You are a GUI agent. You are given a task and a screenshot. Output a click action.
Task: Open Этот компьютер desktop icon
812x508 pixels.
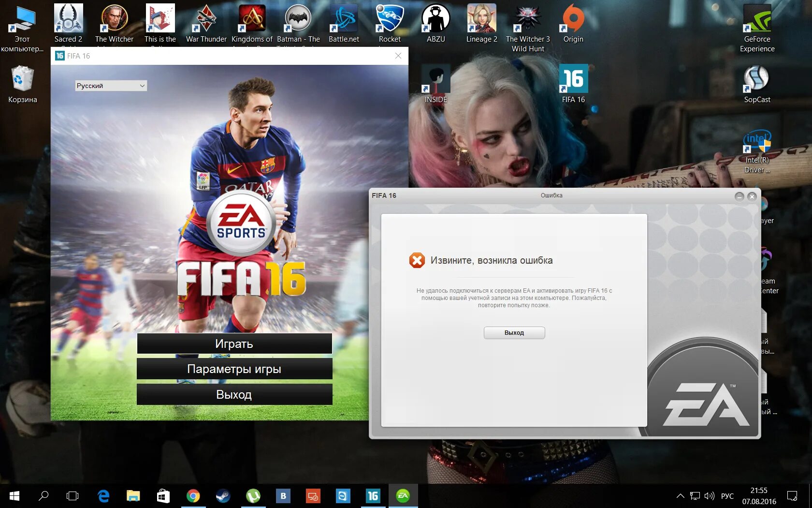pos(22,28)
